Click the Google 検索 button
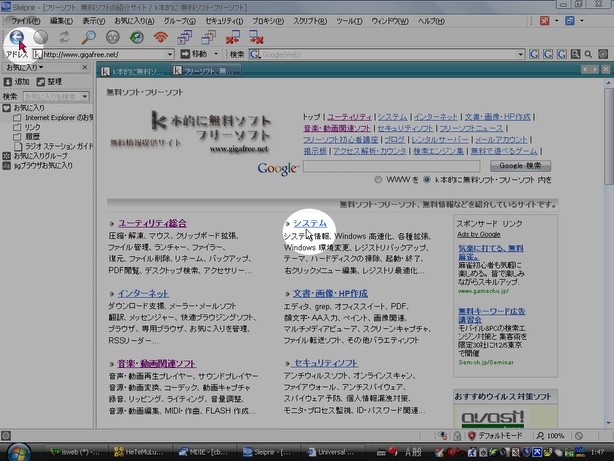The height and width of the screenshot is (461, 614). coord(520,166)
